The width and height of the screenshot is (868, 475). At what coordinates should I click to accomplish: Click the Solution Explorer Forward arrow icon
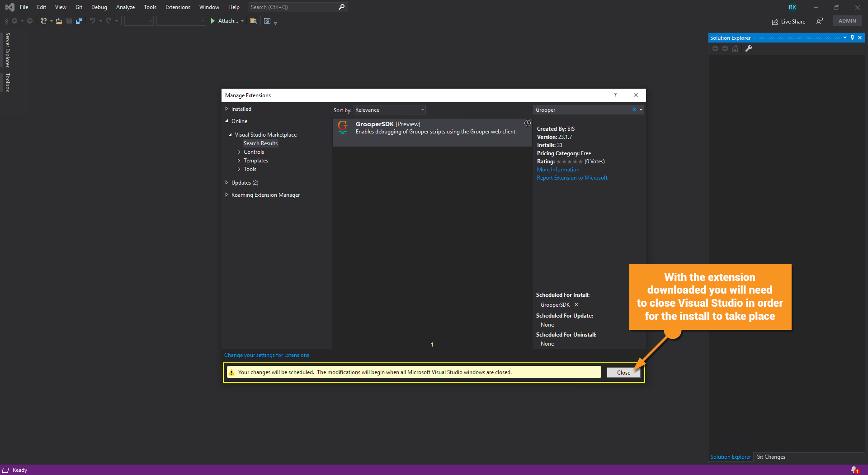(725, 48)
